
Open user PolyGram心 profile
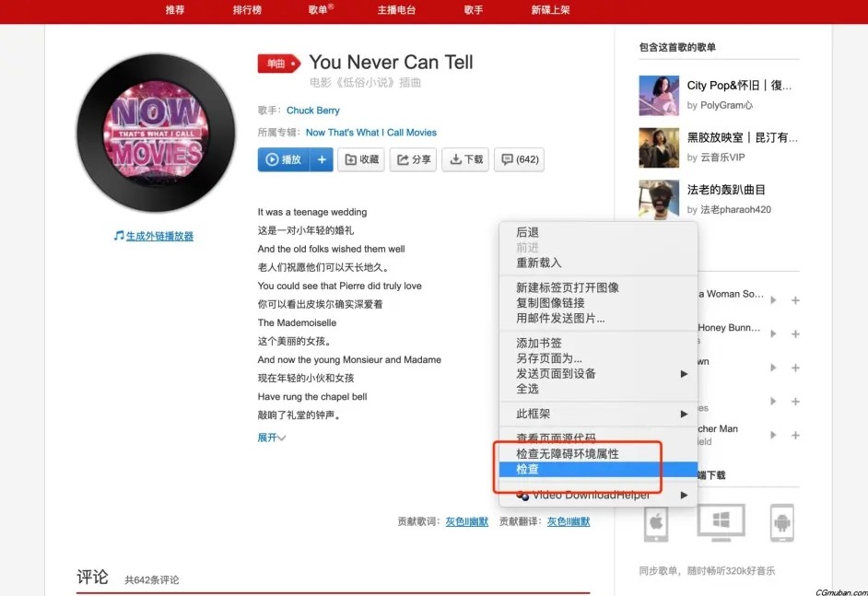pyautogui.click(x=726, y=105)
